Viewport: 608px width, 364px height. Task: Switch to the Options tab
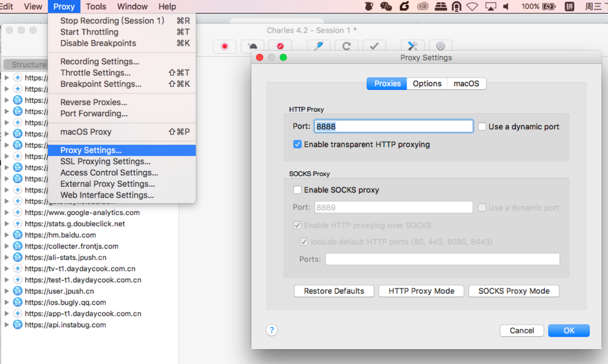[427, 84]
